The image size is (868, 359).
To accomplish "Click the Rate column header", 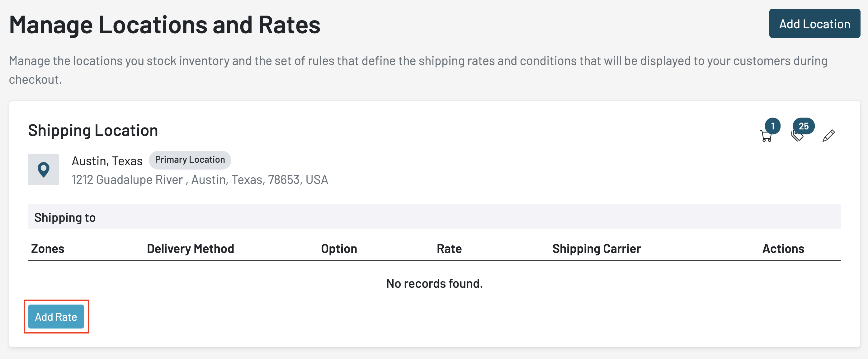I will [449, 249].
